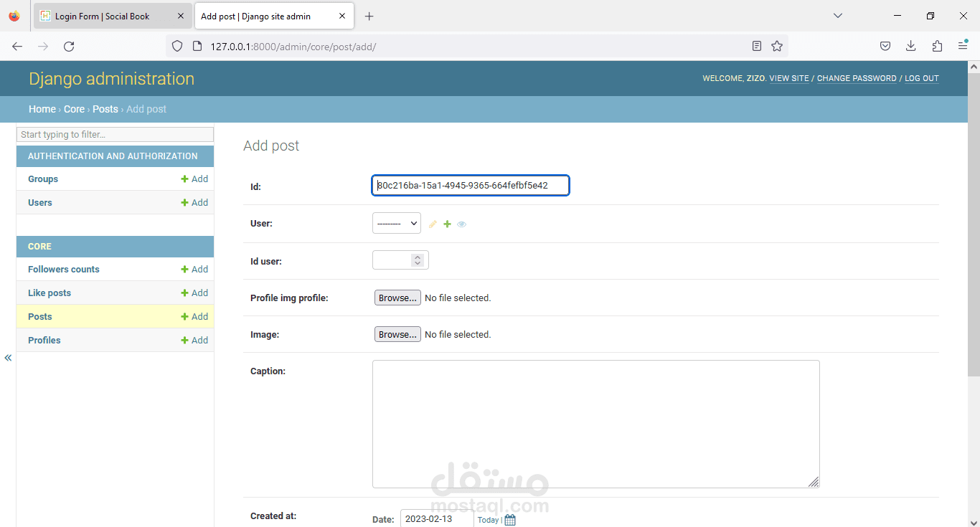Click Add next to Groups
Image resolution: width=980 pixels, height=527 pixels.
(x=194, y=179)
